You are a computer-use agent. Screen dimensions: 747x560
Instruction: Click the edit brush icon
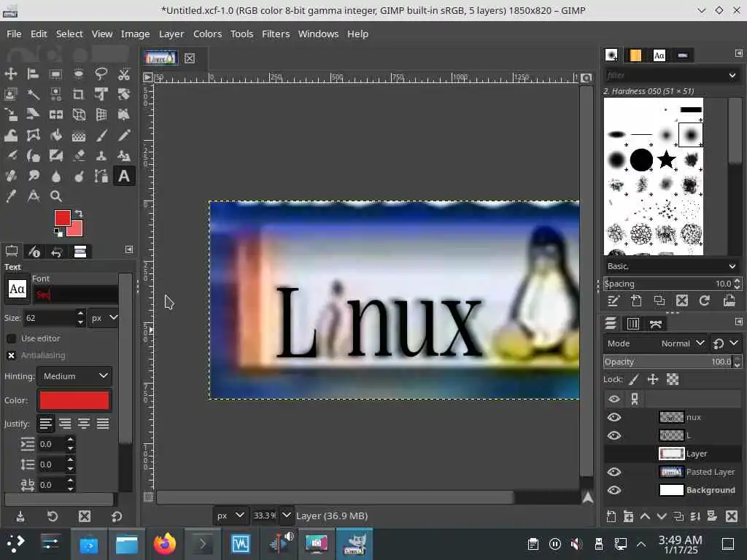[614, 300]
